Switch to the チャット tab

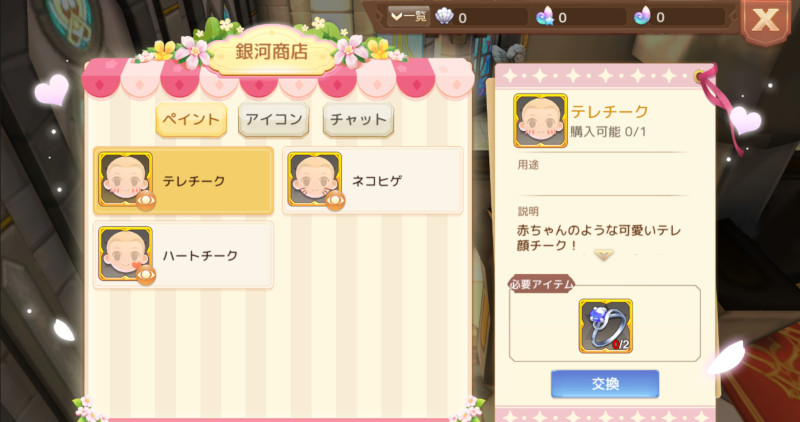click(358, 120)
